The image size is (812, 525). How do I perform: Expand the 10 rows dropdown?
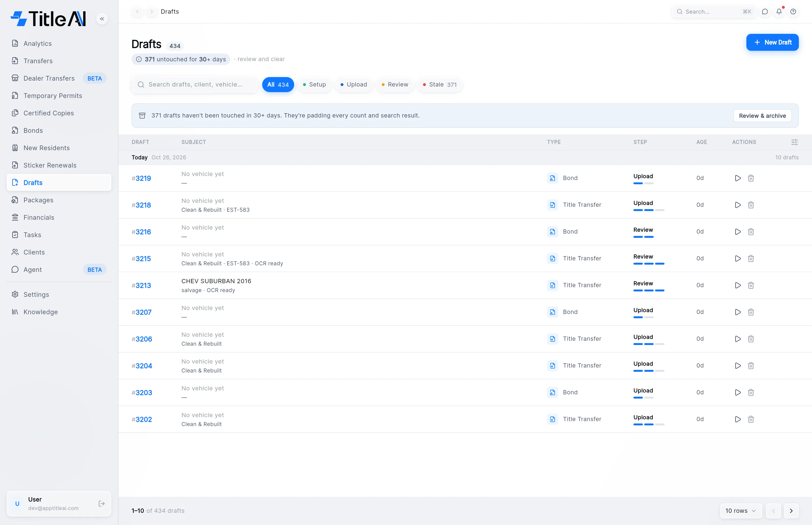click(x=741, y=511)
